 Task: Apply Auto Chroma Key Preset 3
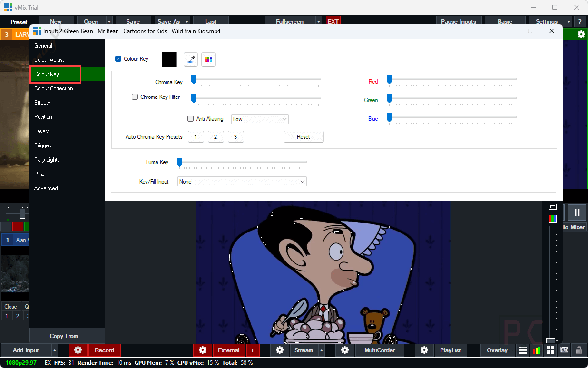(x=236, y=137)
